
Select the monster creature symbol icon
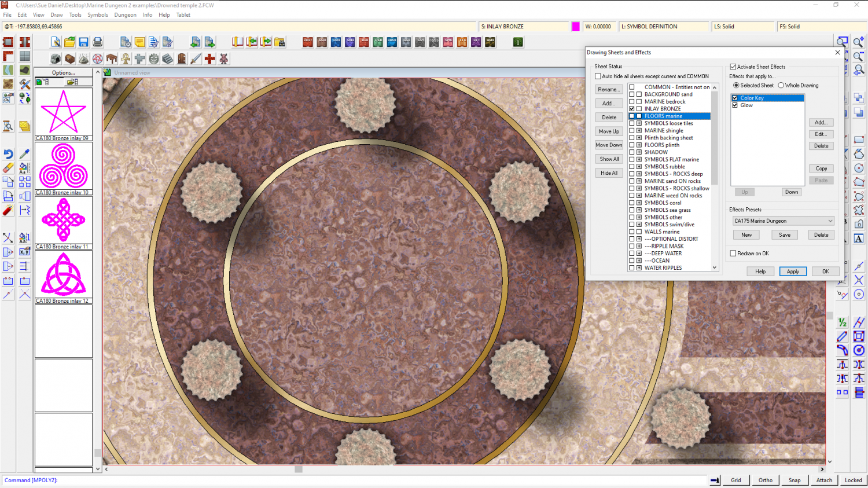tap(224, 59)
